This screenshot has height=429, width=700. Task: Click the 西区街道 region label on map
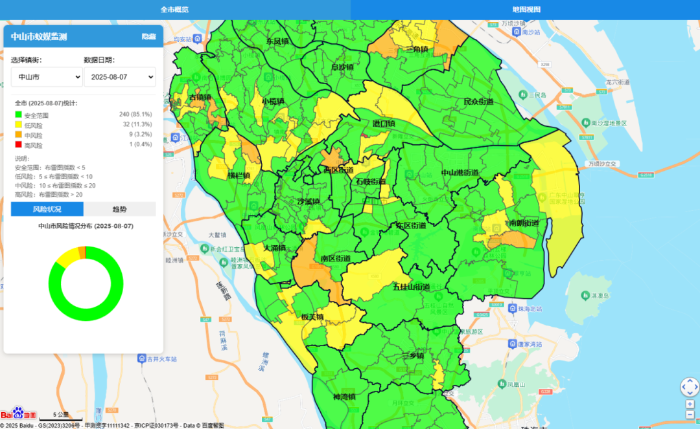click(x=338, y=170)
